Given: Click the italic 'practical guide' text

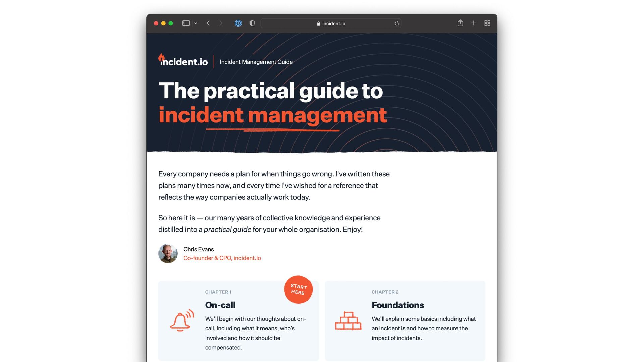Looking at the screenshot, I should point(227,230).
